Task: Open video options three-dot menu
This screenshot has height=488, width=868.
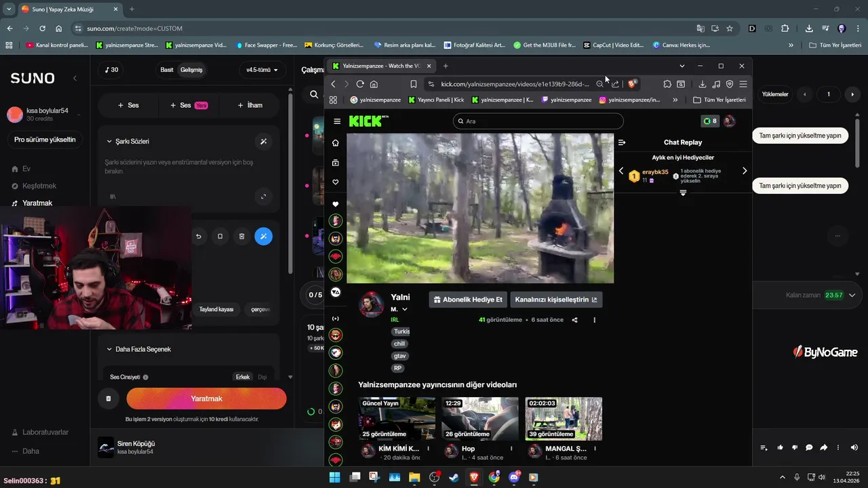Action: click(595, 320)
